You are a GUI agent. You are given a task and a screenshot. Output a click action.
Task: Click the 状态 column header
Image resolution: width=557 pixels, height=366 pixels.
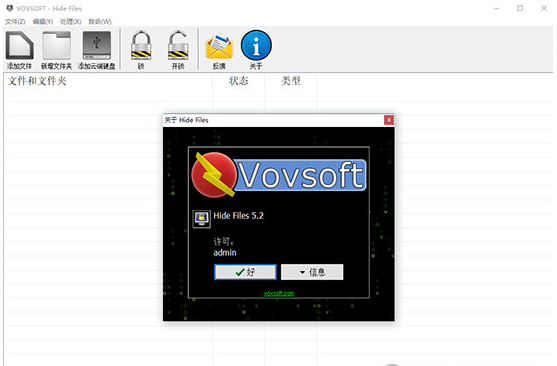tap(238, 81)
